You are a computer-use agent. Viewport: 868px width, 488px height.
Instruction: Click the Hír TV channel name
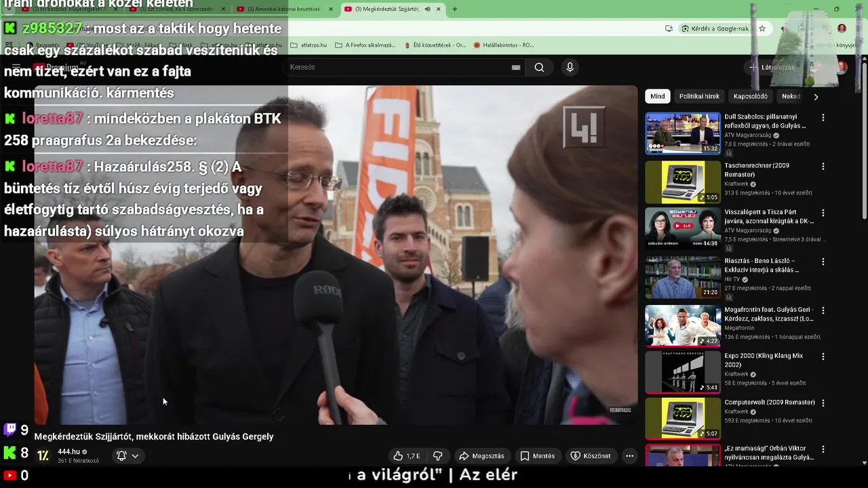[x=733, y=279]
